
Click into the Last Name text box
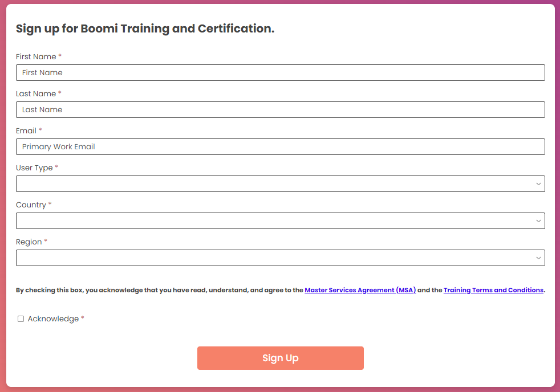[281, 110]
